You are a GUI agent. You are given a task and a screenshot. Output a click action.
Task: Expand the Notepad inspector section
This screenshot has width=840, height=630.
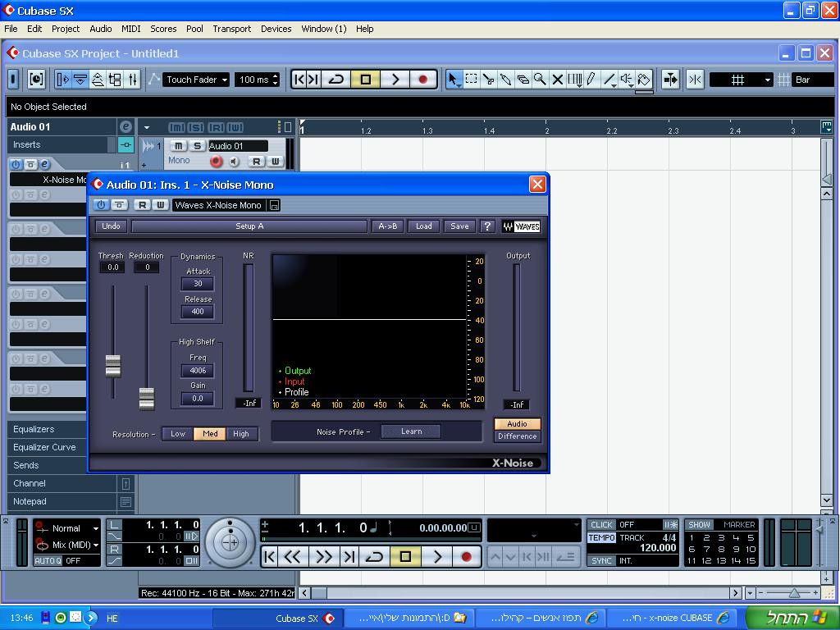pos(62,501)
